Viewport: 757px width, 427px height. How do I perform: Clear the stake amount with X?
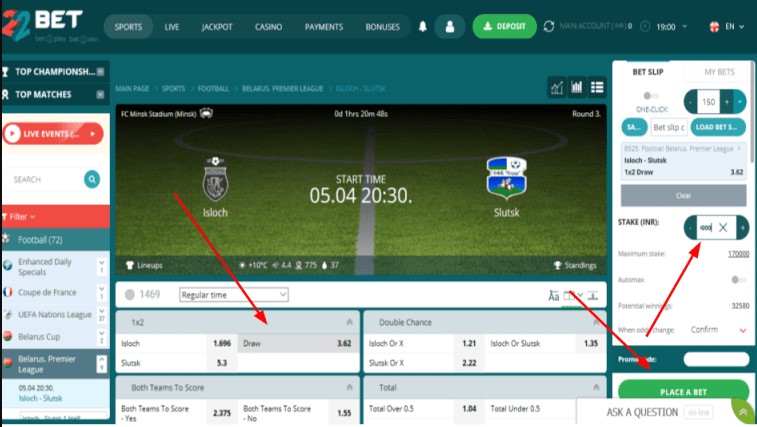pos(723,228)
